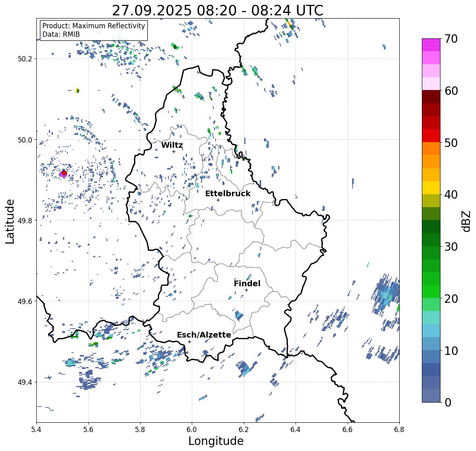Click the Latitude axis label
476x451 pixels.
click(x=10, y=222)
